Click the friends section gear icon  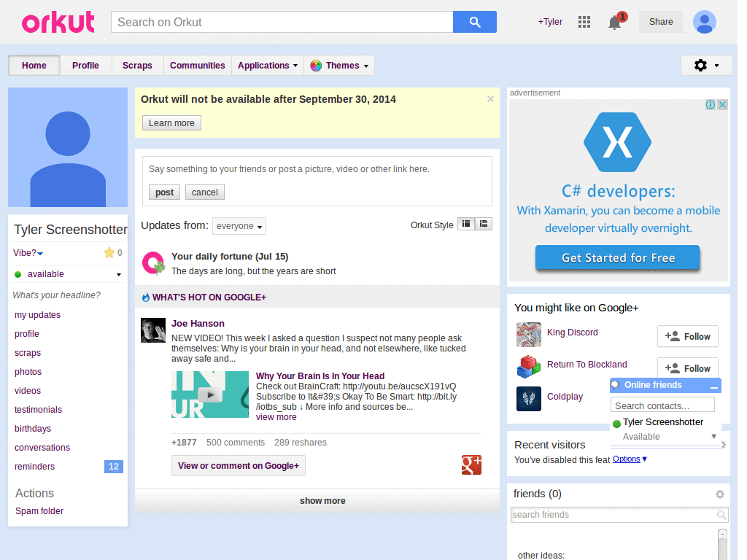[x=720, y=494]
